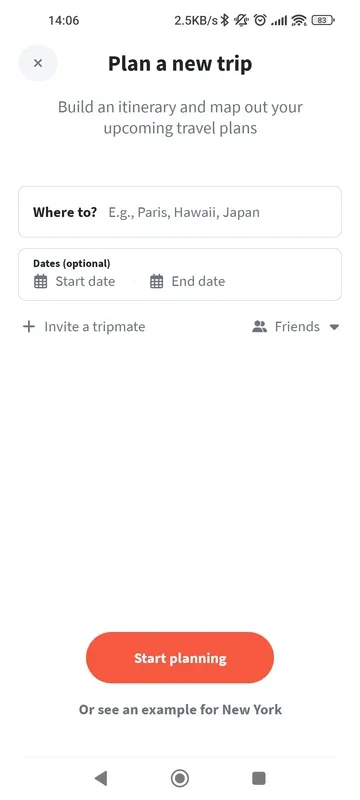This screenshot has width=360, height=800.
Task: Tap the Where to? destination field
Action: 180,212
